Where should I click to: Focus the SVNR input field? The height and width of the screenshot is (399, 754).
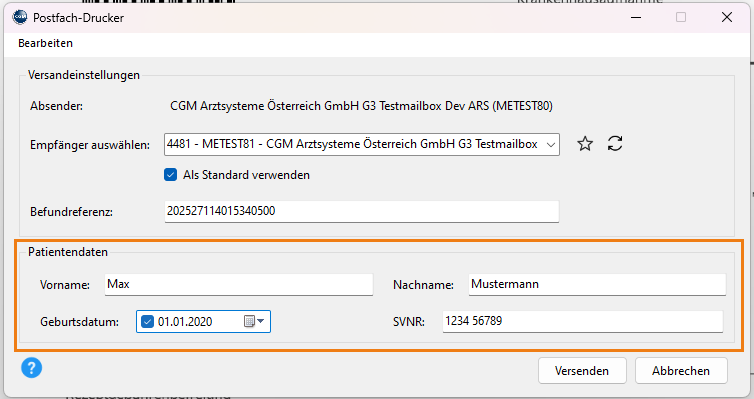[x=583, y=321]
